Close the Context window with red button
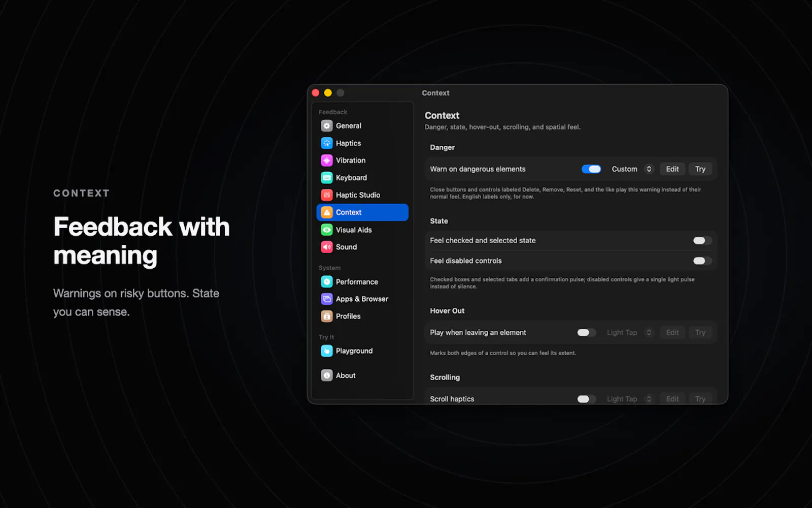Viewport: 812px width, 508px height. point(315,92)
